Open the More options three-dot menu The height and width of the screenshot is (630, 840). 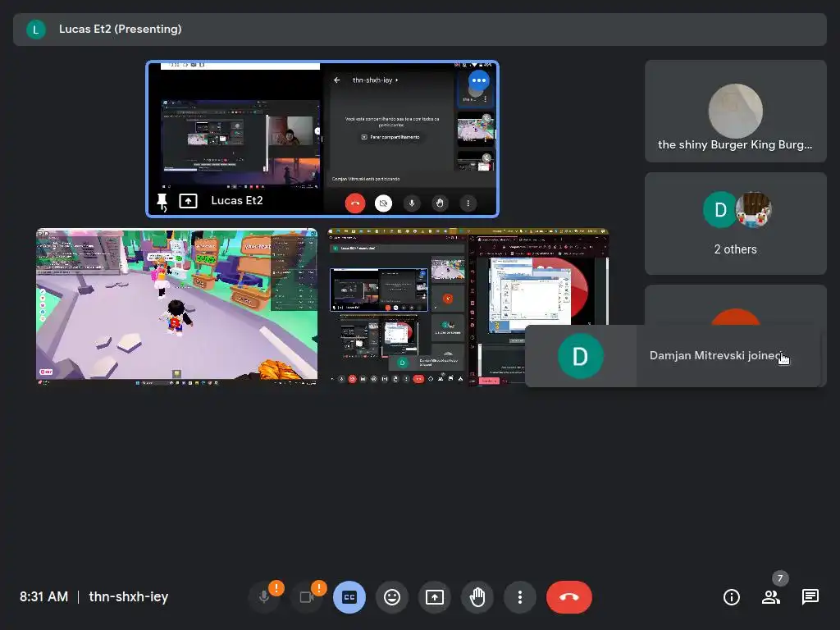519,597
